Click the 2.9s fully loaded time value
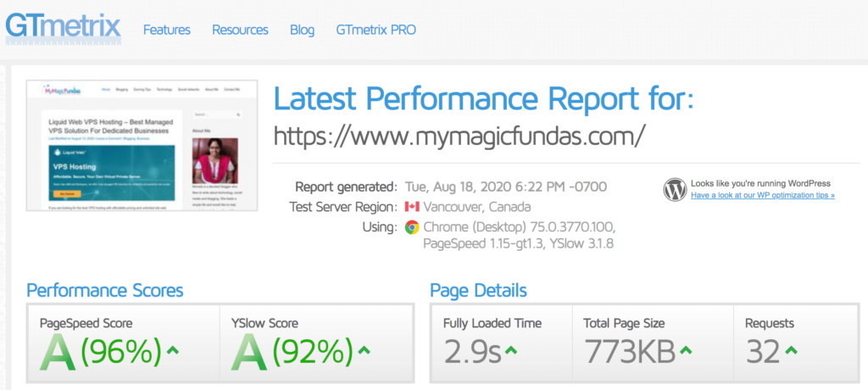This screenshot has width=868, height=390. click(x=472, y=353)
